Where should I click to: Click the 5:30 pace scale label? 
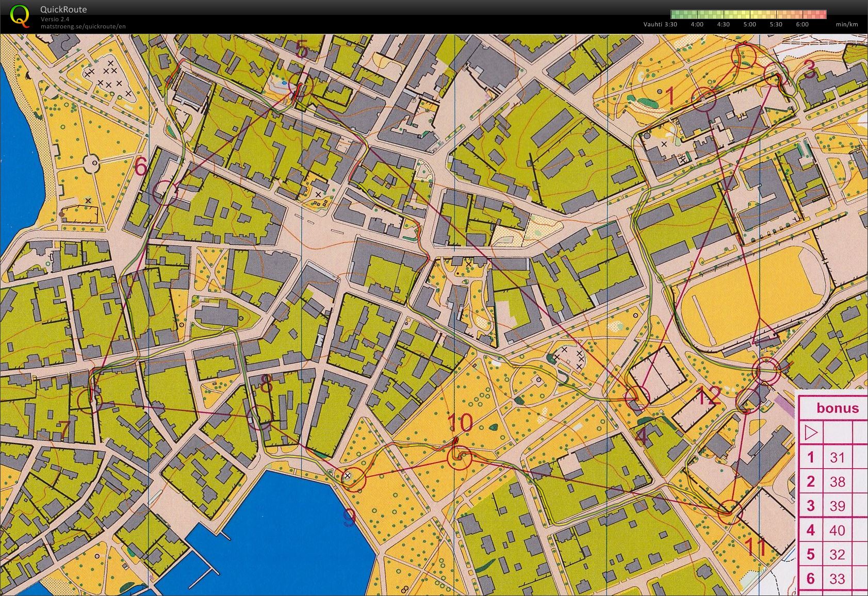coord(776,24)
